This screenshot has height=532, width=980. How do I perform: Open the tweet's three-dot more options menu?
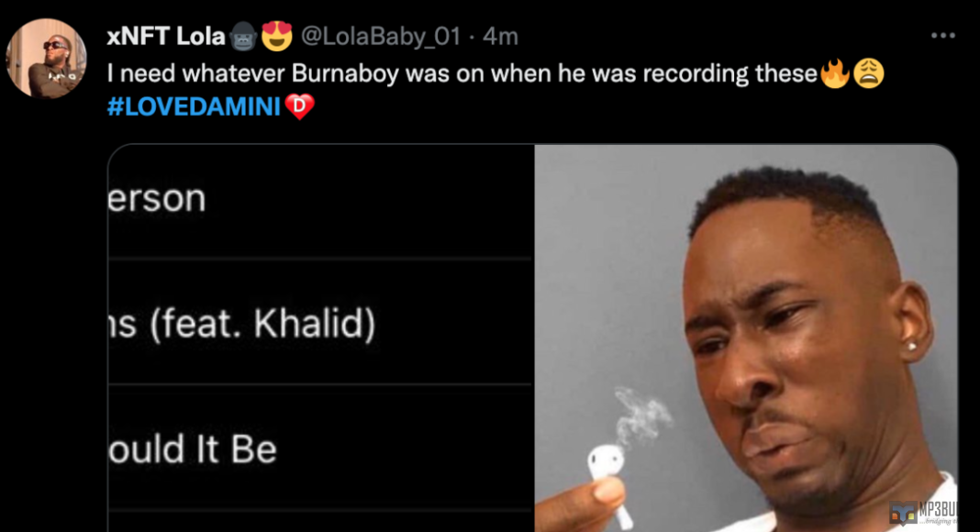coord(942,36)
